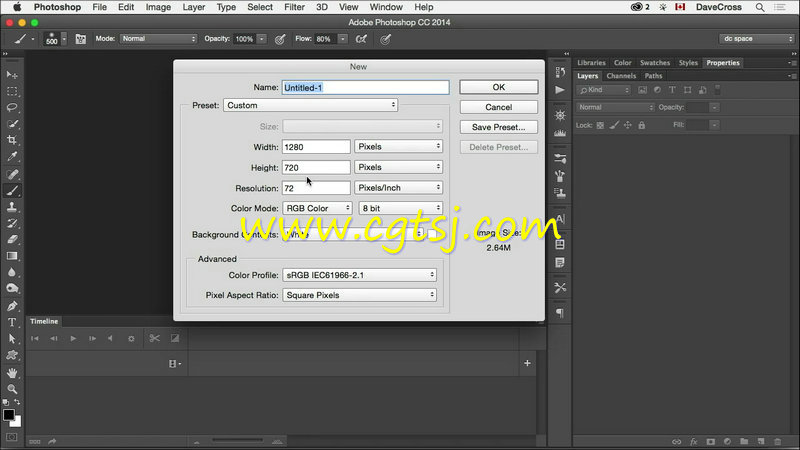Open the Layer menu
Image resolution: width=800 pixels, height=450 pixels.
pos(194,7)
